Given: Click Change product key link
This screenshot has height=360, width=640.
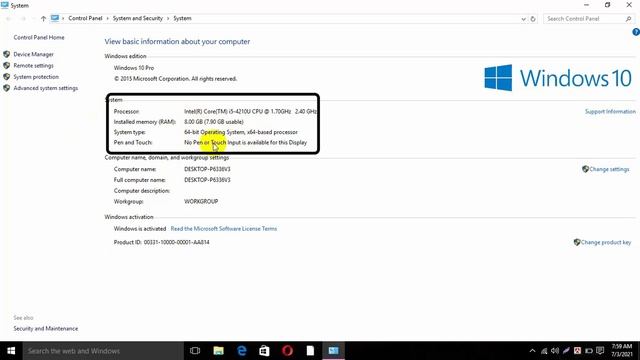Looking at the screenshot, I should 606,242.
